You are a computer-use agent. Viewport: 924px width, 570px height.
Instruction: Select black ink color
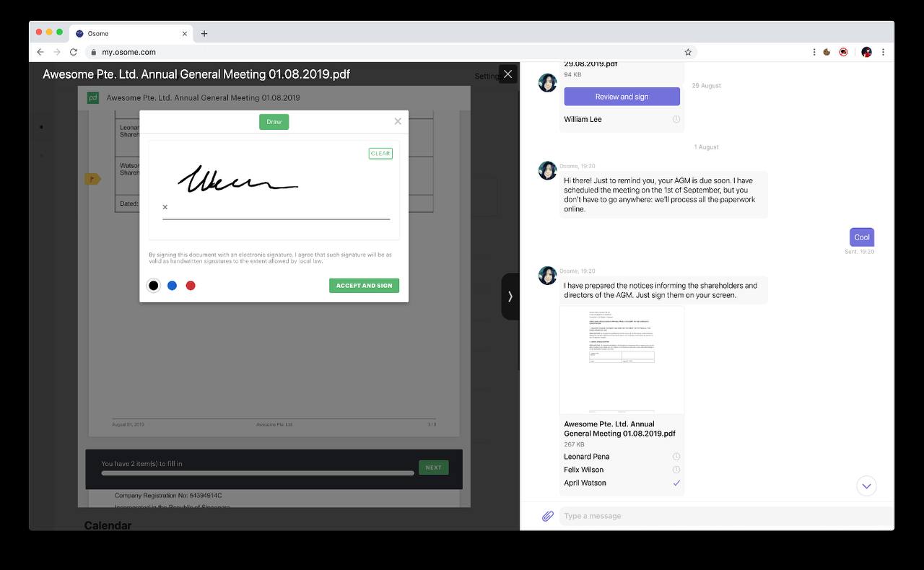[x=153, y=286]
